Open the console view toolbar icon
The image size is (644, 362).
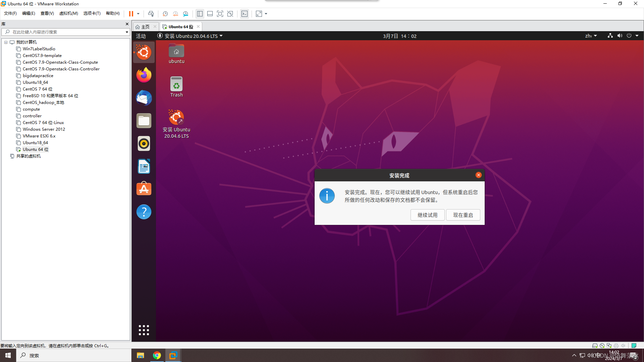click(x=245, y=14)
